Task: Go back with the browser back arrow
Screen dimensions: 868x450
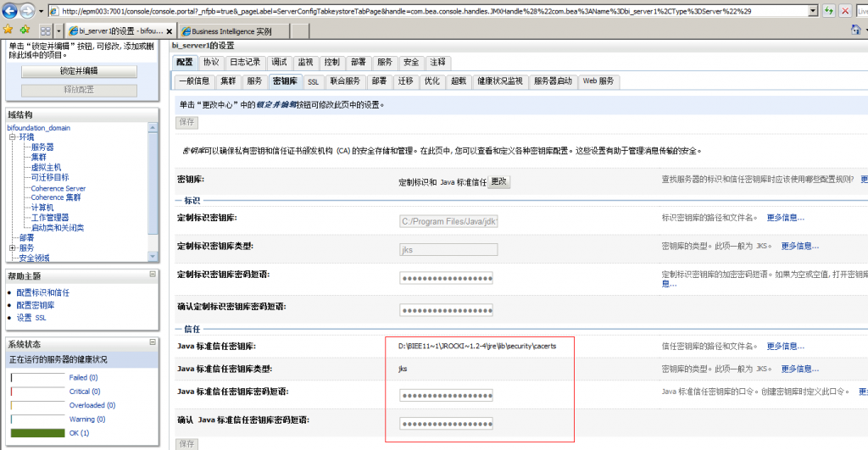Action: coord(9,10)
